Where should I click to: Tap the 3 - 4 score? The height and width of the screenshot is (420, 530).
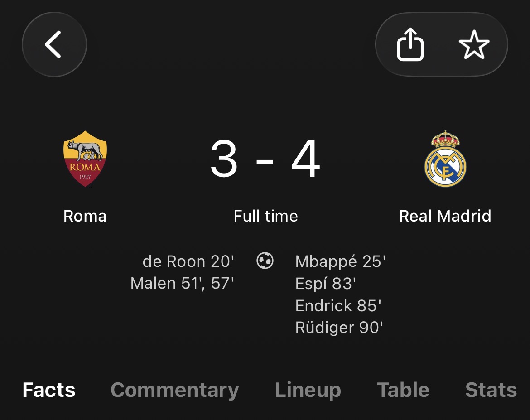coord(265,158)
